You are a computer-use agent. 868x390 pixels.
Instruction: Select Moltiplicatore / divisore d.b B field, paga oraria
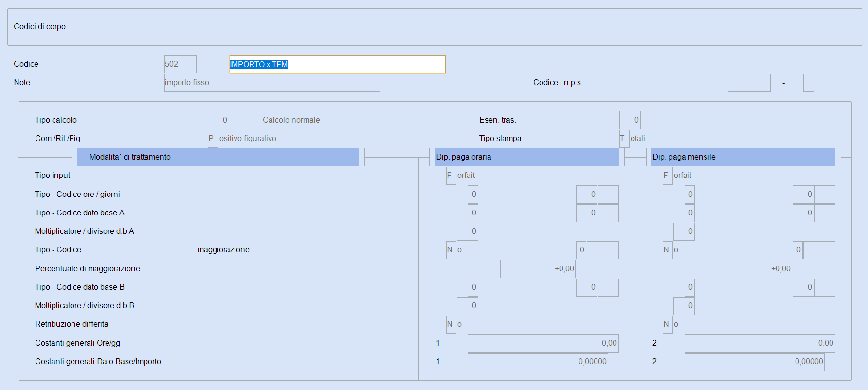click(x=467, y=306)
